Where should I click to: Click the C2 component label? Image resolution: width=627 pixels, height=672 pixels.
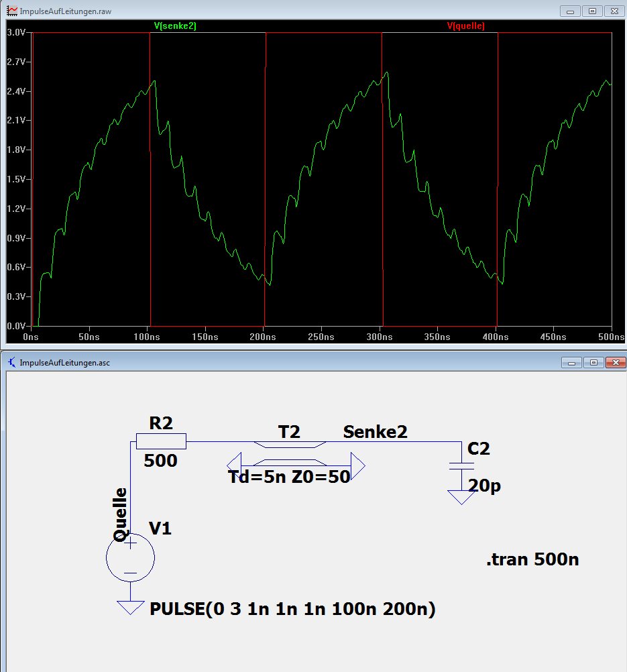(x=478, y=449)
